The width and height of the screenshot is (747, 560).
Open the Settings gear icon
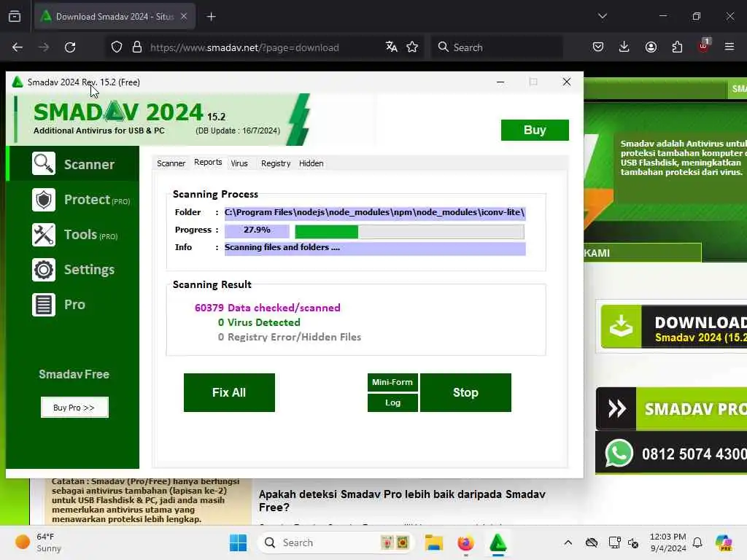(43, 270)
